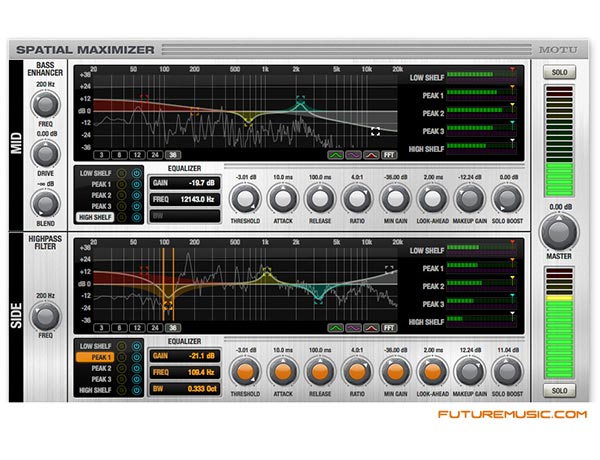Click the top SOLO button above MID meter
This screenshot has height=460, width=600.
click(559, 72)
